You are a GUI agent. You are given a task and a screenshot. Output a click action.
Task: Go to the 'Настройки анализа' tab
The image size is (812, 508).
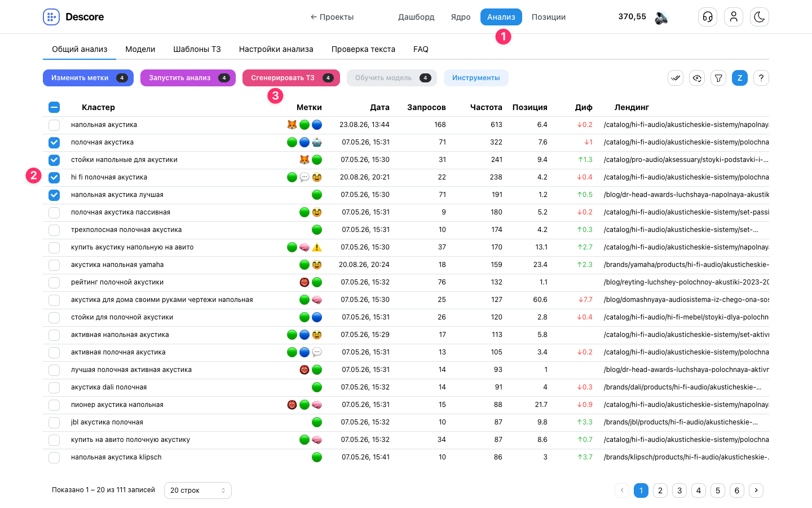[276, 49]
